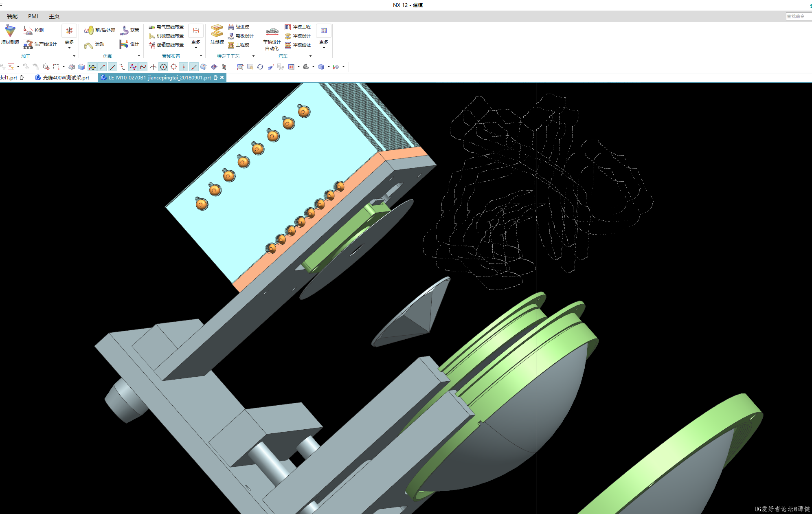The image size is (812, 514).
Task: Expand the 仿真 group options arrow
Action: (x=139, y=56)
